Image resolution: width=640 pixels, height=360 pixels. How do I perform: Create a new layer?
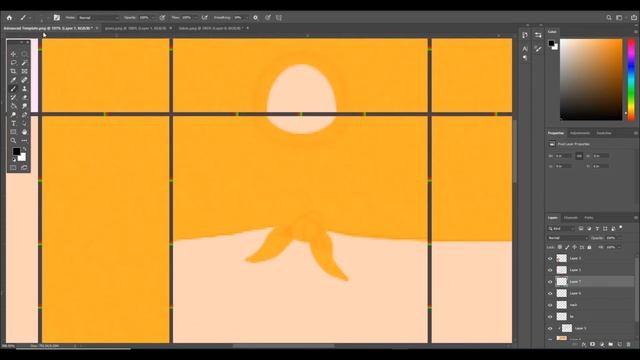click(620, 344)
